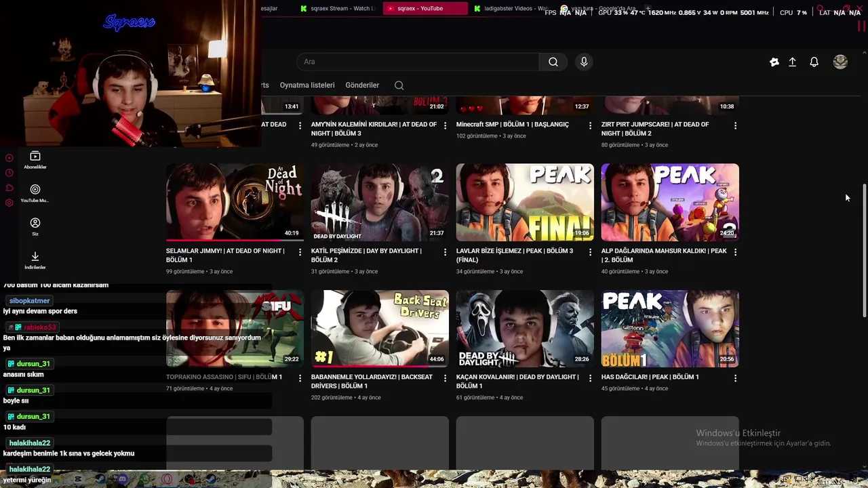Click the upload arrow icon in header
Screen dimensions: 868x488
coord(792,62)
